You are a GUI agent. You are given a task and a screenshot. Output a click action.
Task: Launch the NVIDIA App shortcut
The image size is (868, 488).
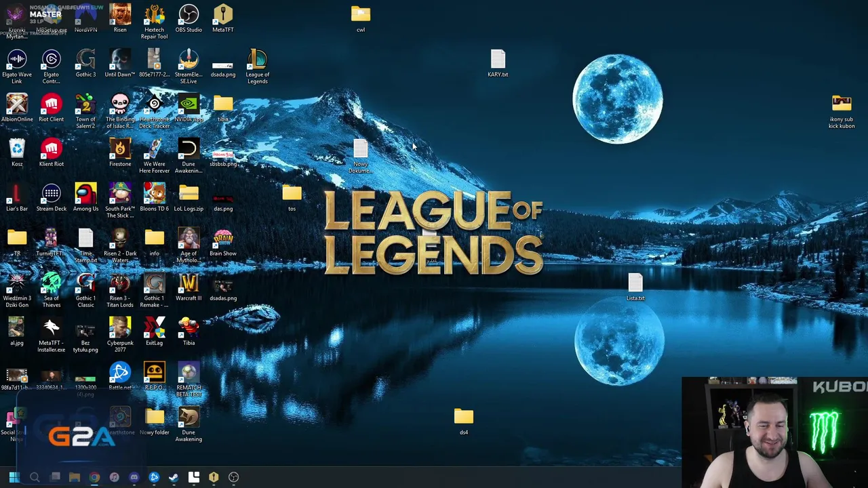[189, 108]
